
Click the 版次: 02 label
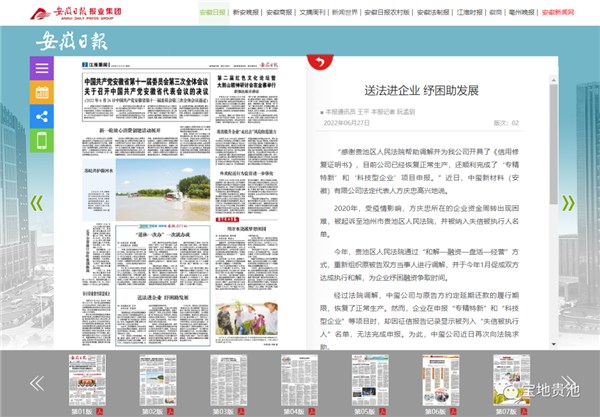pyautogui.click(x=506, y=123)
